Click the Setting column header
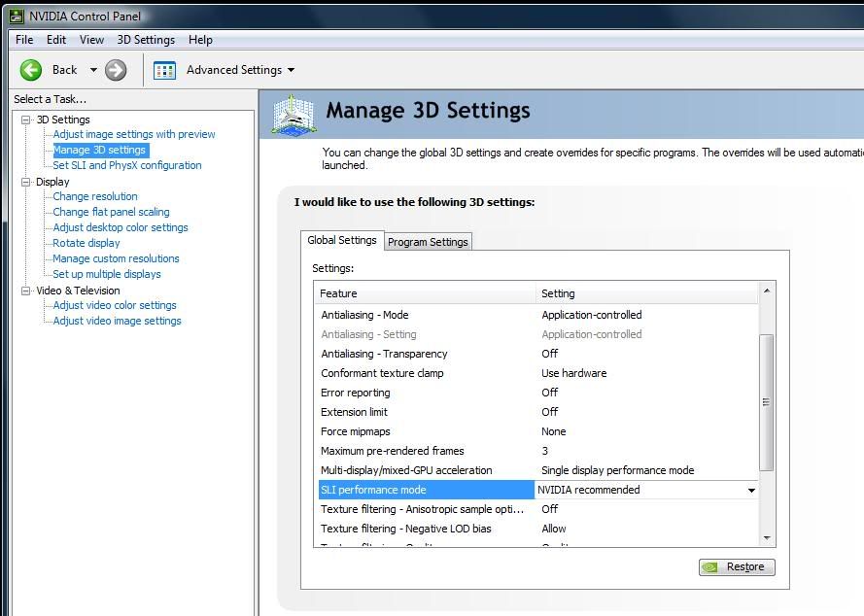Image resolution: width=864 pixels, height=616 pixels. point(647,293)
